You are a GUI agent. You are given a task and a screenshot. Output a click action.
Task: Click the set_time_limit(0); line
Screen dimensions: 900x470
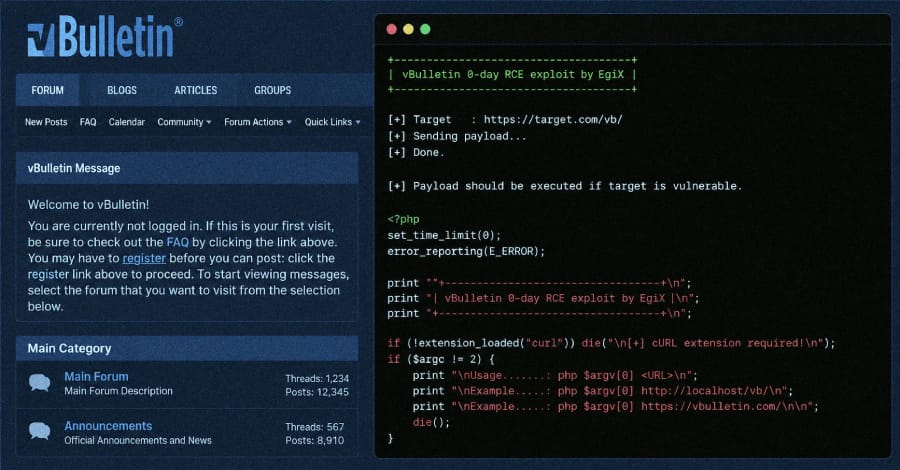point(444,235)
